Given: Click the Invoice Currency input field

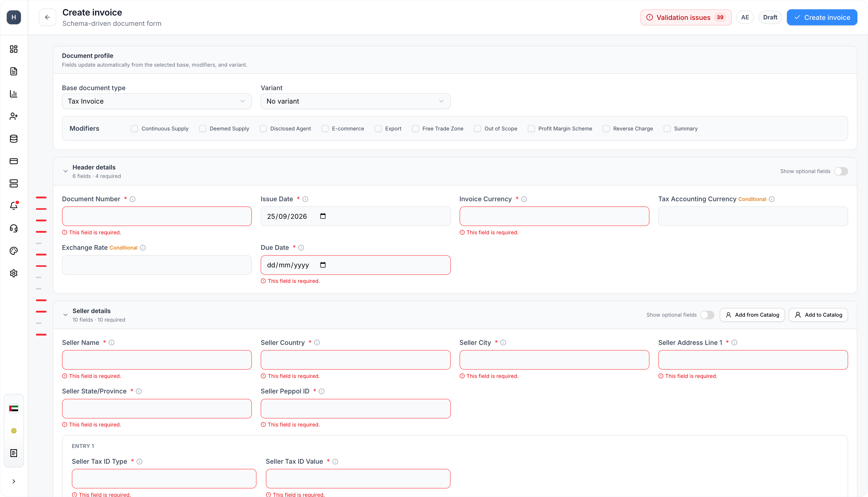Looking at the screenshot, I should point(554,216).
